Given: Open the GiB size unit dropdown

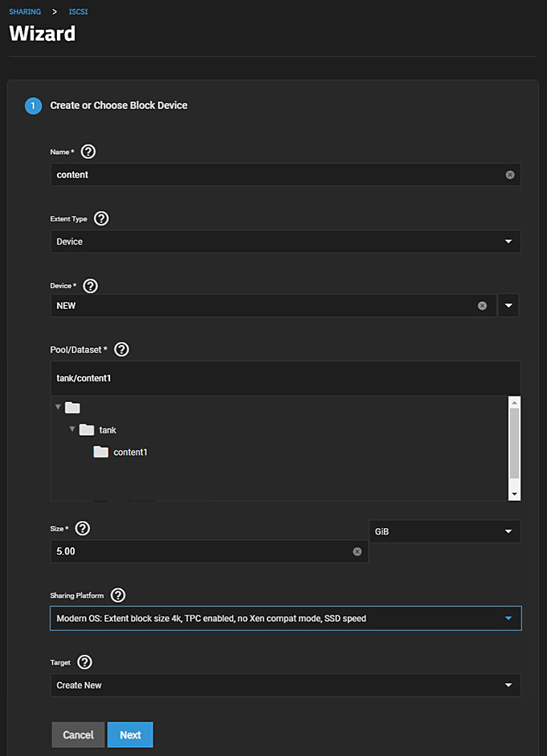Looking at the screenshot, I should coord(444,531).
